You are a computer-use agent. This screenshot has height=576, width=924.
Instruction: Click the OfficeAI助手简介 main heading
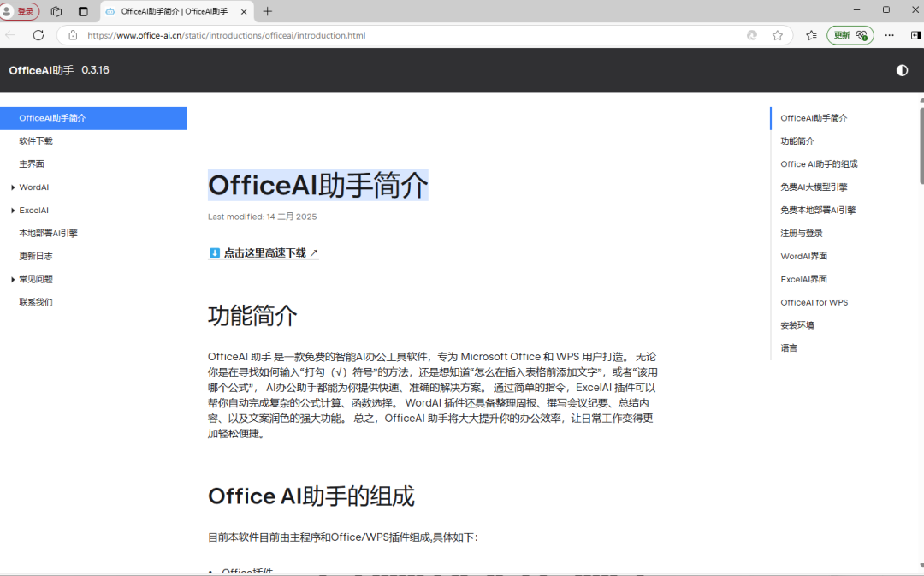[x=318, y=185]
